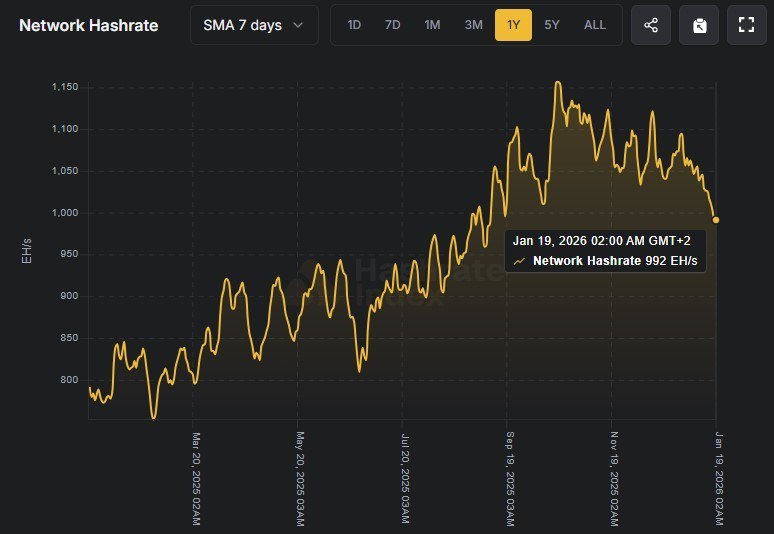Viewport: 774px width, 534px height.
Task: Click the download chart data icon
Action: click(699, 25)
